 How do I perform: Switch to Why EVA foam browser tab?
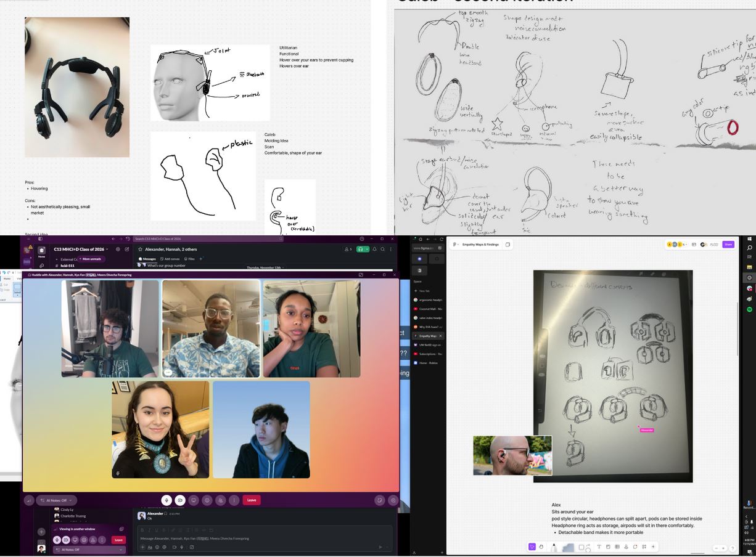click(x=429, y=327)
